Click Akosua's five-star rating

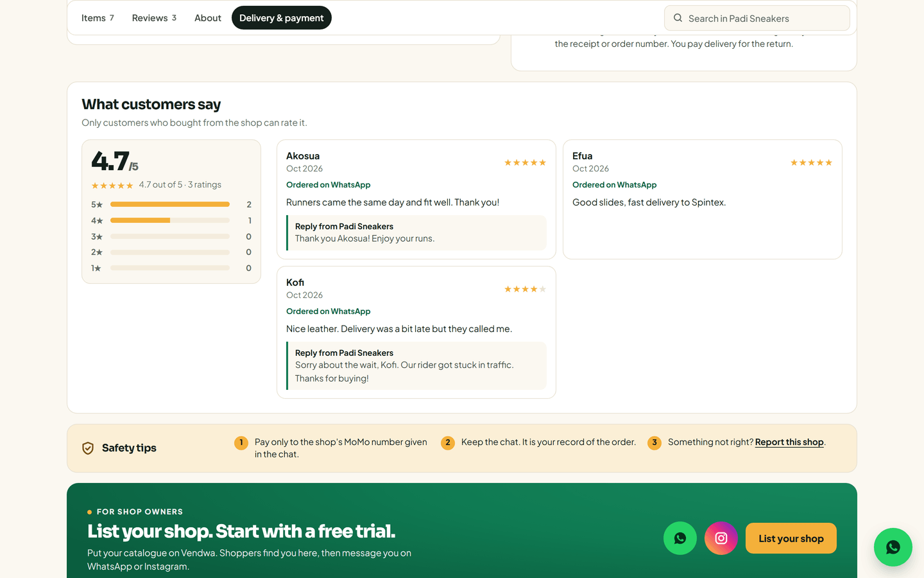pos(525,162)
